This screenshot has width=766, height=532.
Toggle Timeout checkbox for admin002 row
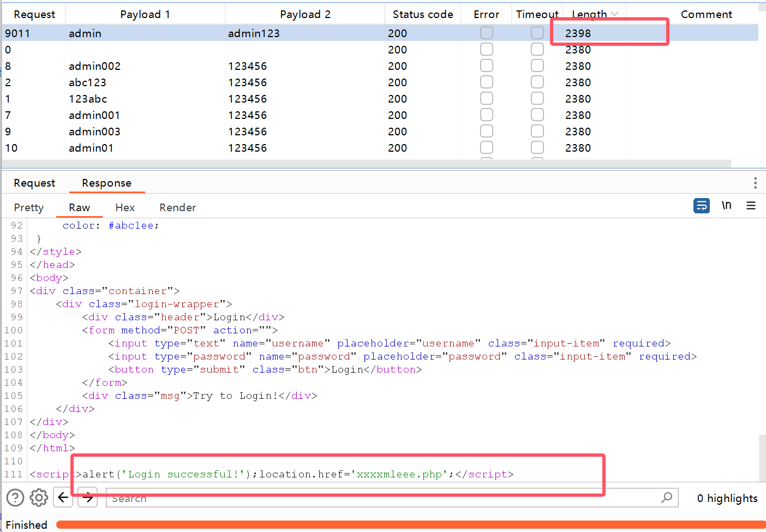coord(537,66)
